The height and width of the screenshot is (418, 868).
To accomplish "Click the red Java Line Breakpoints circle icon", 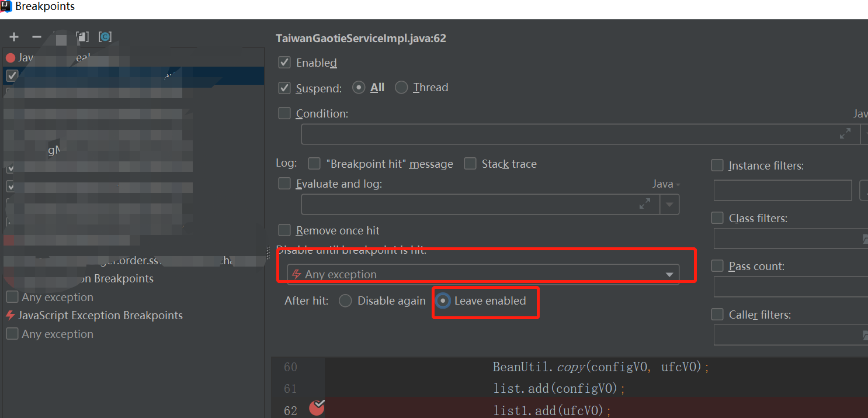I will (x=11, y=58).
